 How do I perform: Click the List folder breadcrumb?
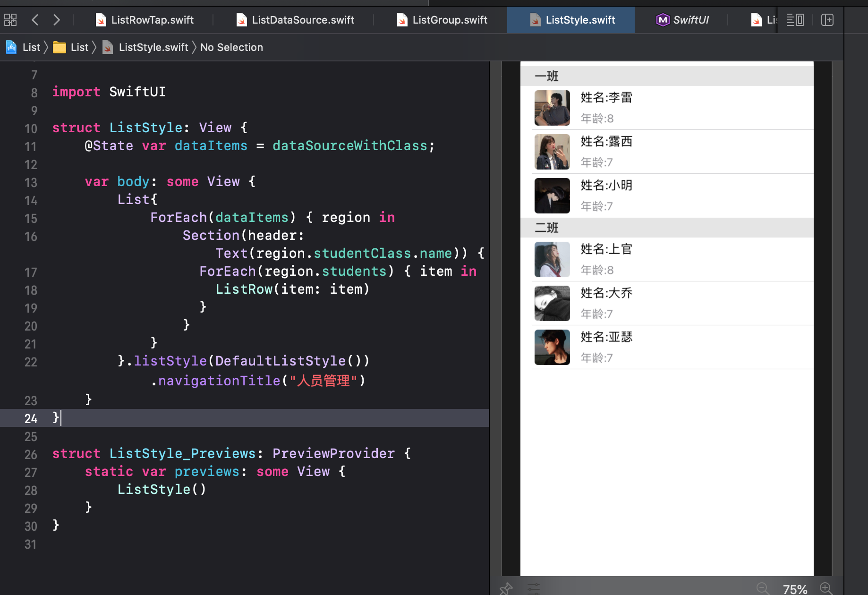(71, 47)
